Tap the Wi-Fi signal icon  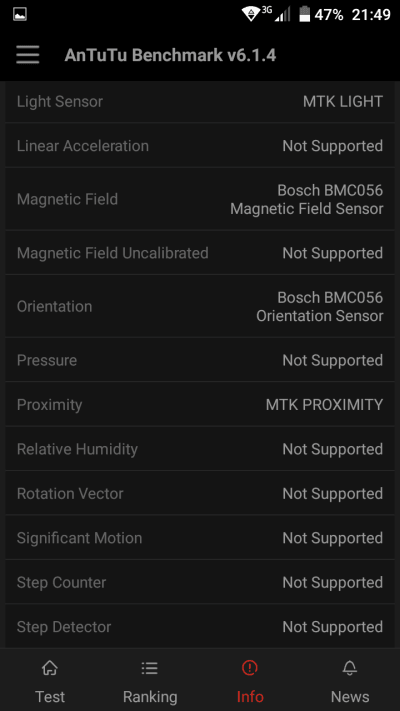click(x=251, y=14)
